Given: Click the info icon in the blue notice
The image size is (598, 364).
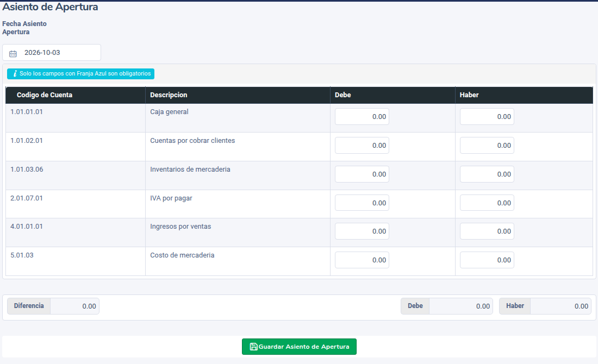Looking at the screenshot, I should [x=15, y=73].
